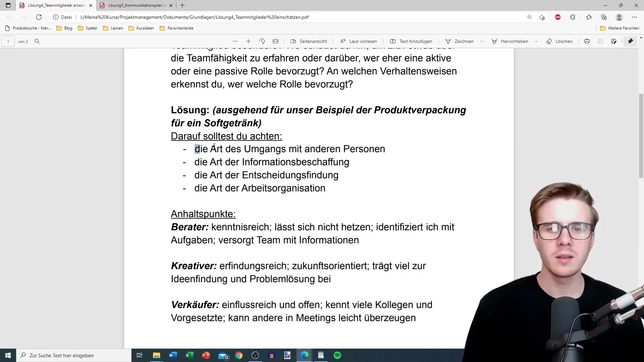Click the bold 'Kreativer:' label
This screenshot has height=362, width=644.
[194, 266]
